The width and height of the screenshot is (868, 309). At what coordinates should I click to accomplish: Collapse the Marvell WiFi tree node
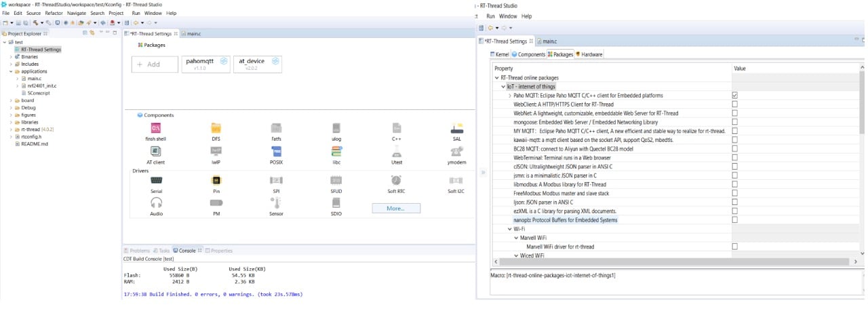pyautogui.click(x=514, y=238)
